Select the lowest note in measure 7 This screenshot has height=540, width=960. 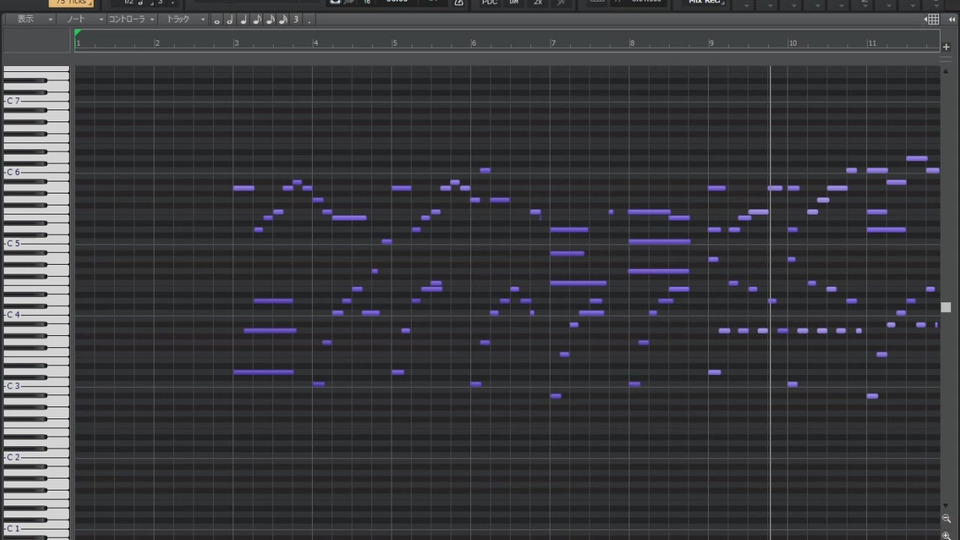pos(555,396)
